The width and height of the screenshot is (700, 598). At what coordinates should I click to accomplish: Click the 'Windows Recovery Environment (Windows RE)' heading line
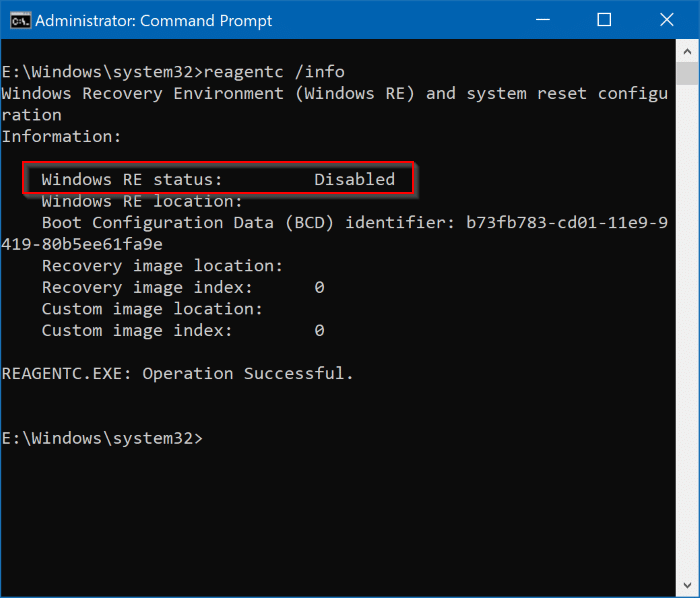click(335, 94)
